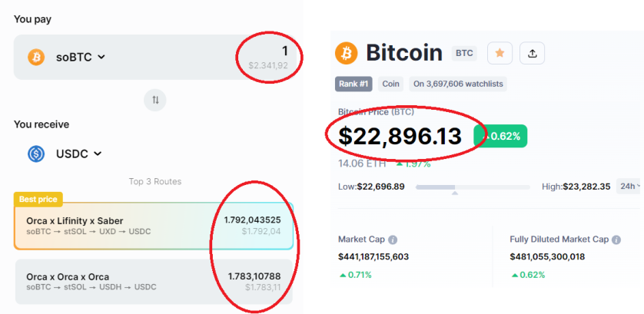644x314 pixels.
Task: Click the BTC ticker badge
Action: click(x=464, y=53)
